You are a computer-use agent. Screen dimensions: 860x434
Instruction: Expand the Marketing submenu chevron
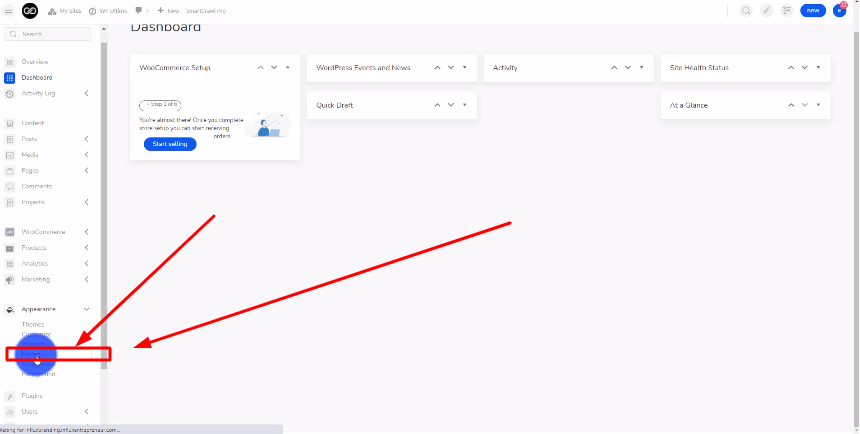click(86, 280)
